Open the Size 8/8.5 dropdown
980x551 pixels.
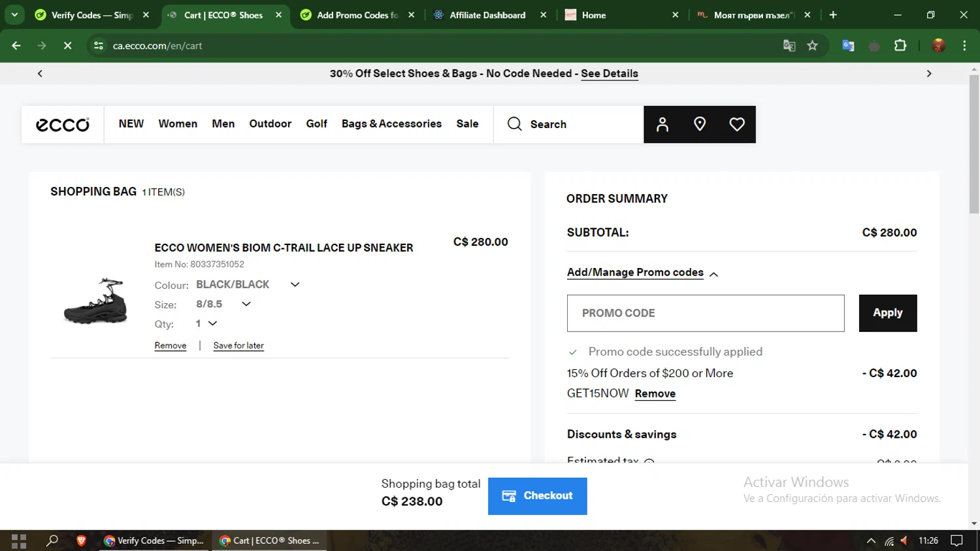[x=246, y=304]
